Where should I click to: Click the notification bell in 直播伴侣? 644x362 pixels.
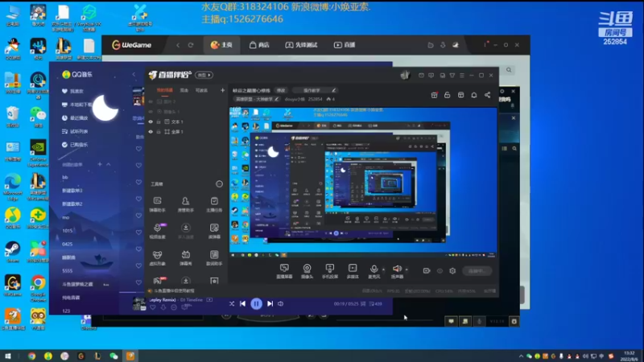(473, 95)
